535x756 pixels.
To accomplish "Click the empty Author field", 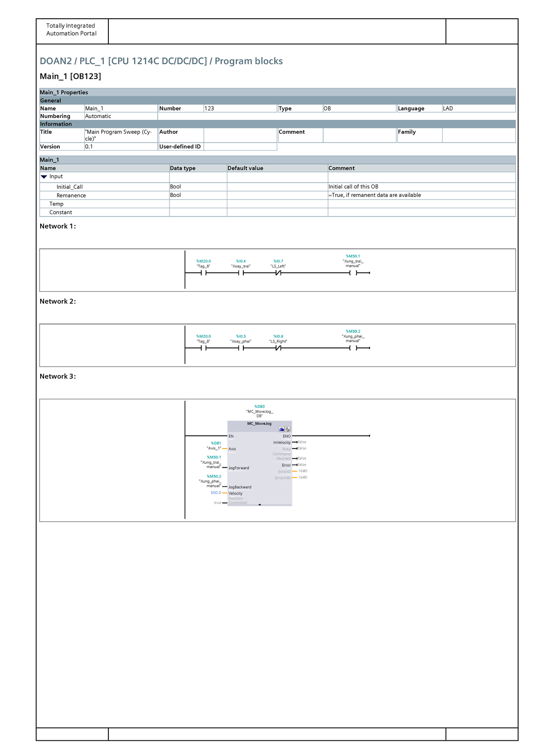I will coord(240,135).
